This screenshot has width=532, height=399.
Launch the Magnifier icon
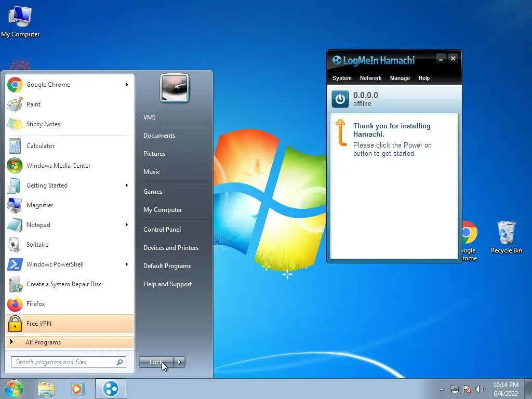pos(15,205)
